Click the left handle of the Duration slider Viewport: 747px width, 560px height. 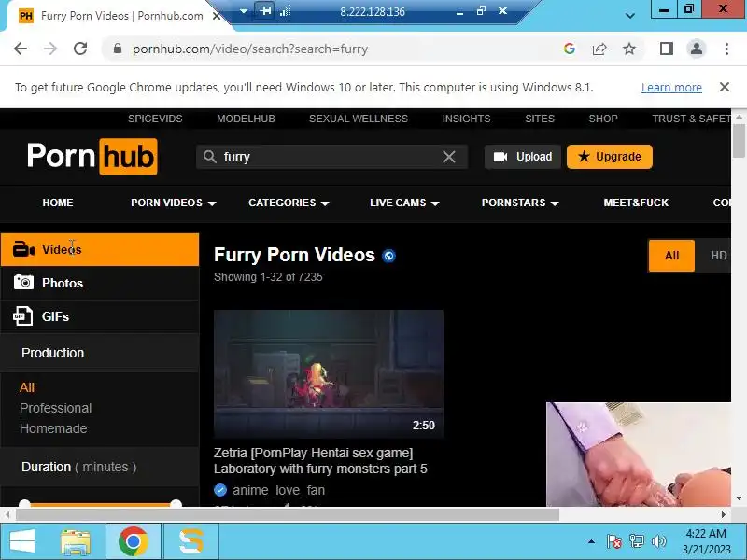coord(25,503)
